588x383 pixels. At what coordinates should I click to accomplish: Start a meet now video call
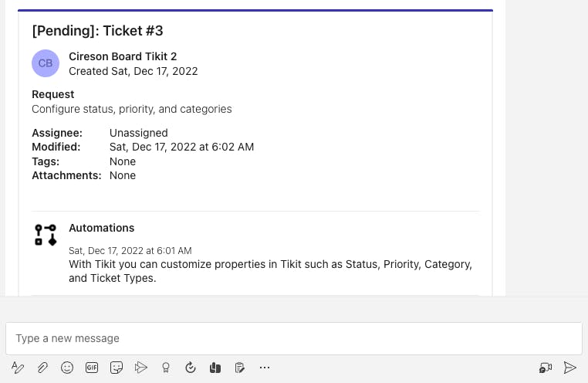546,368
